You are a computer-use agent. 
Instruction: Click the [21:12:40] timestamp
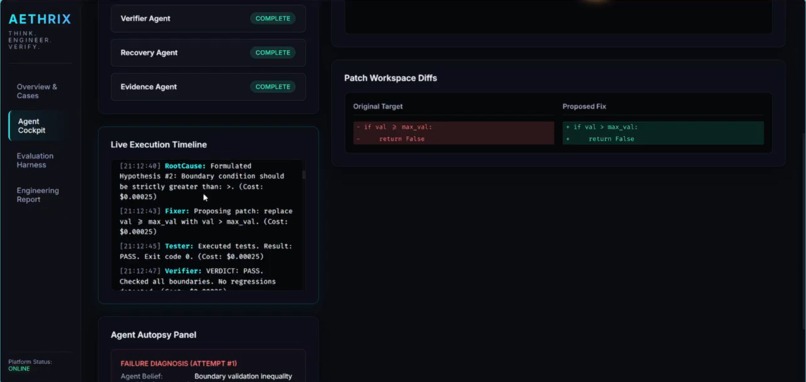pos(140,166)
